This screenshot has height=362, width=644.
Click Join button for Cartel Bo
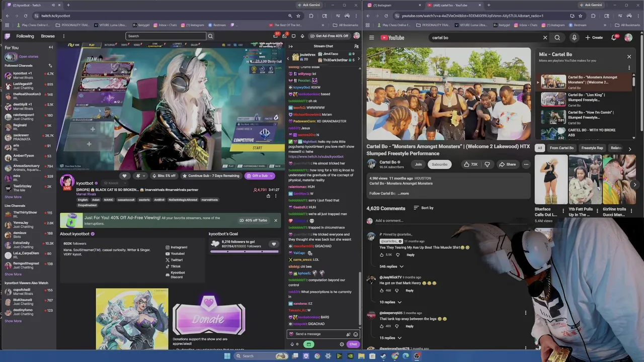coord(418,164)
